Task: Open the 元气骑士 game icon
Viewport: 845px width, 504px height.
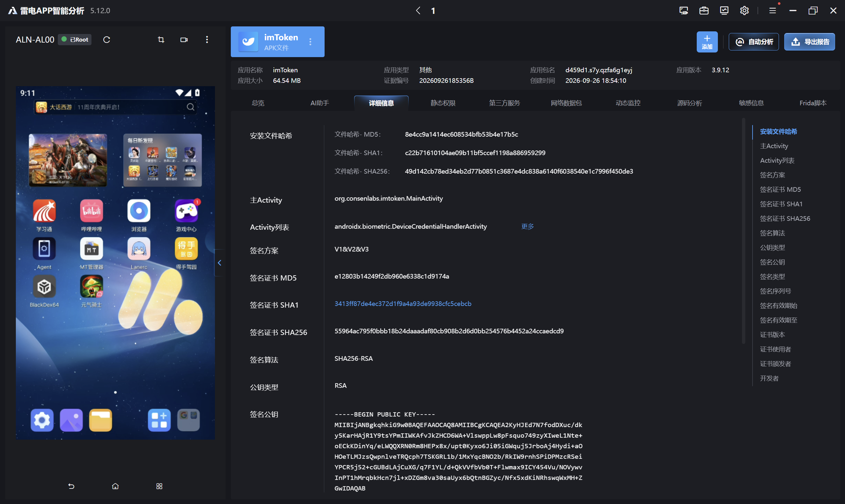Action: (x=91, y=291)
